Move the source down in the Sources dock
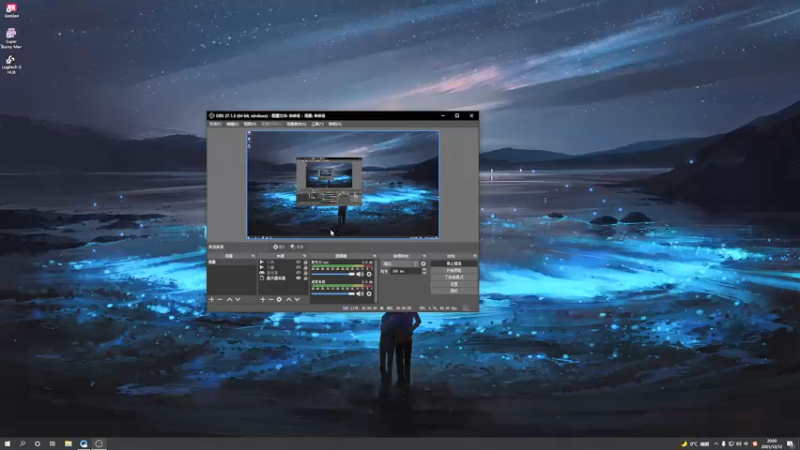Image resolution: width=800 pixels, height=450 pixels. tap(297, 299)
